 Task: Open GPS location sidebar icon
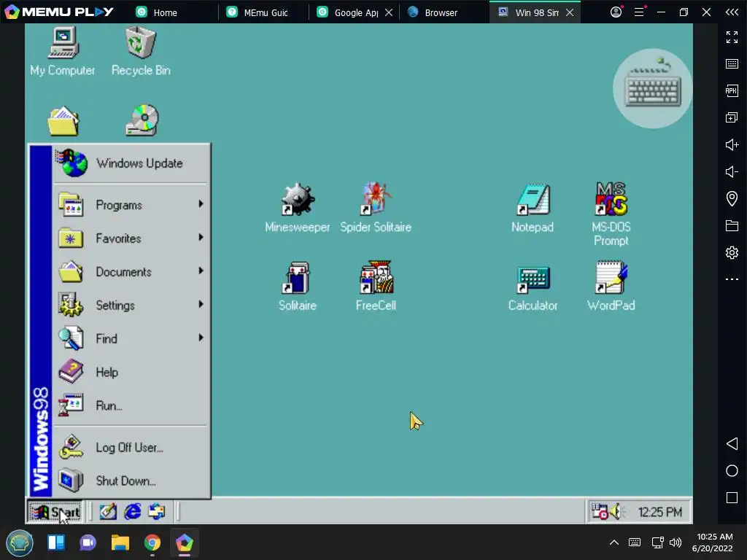coord(732,198)
